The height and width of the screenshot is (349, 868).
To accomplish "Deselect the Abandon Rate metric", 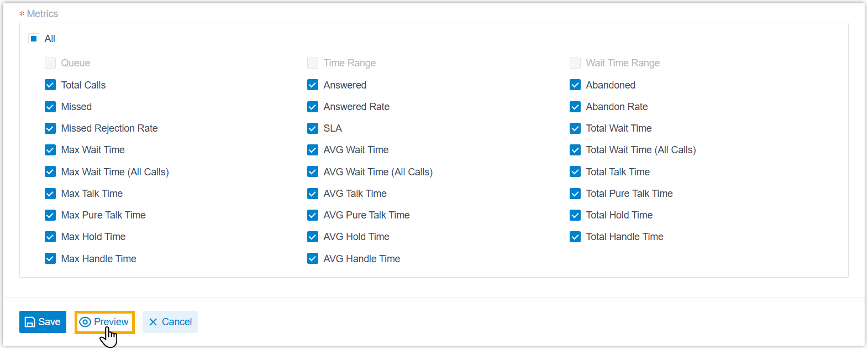I will [575, 107].
